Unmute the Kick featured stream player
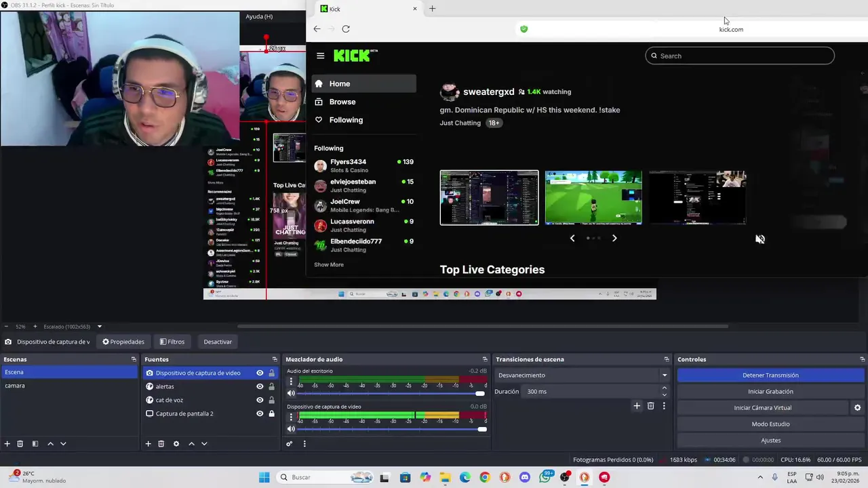This screenshot has height=488, width=868. point(760,239)
